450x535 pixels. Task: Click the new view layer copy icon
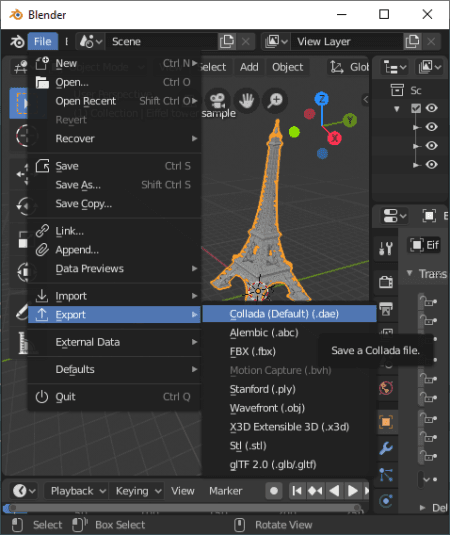click(x=412, y=42)
